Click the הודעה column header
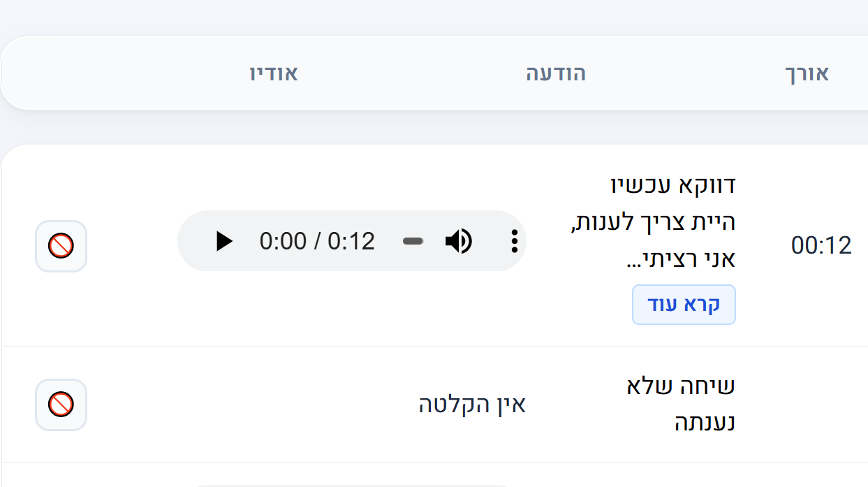 (556, 73)
